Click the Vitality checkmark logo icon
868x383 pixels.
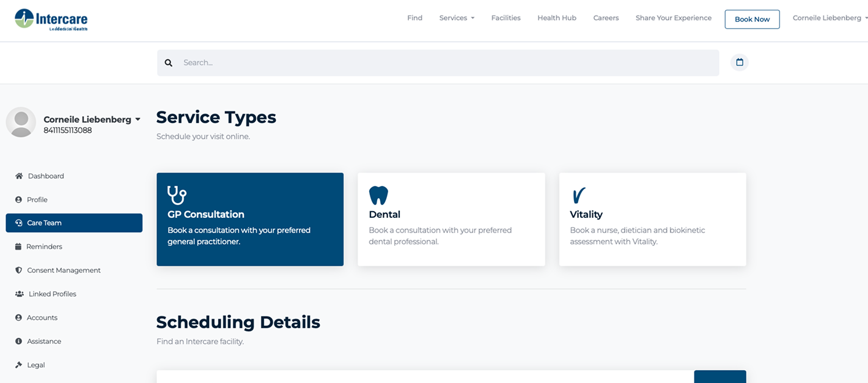tap(579, 196)
